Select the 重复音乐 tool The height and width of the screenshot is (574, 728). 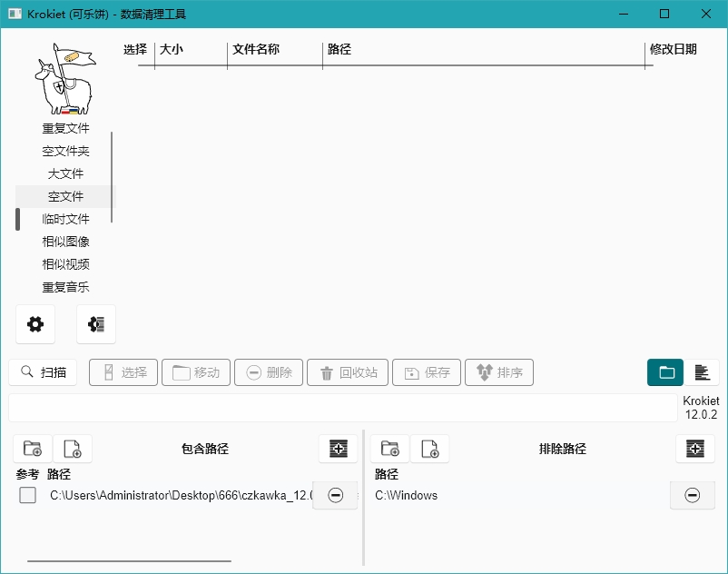tap(65, 287)
